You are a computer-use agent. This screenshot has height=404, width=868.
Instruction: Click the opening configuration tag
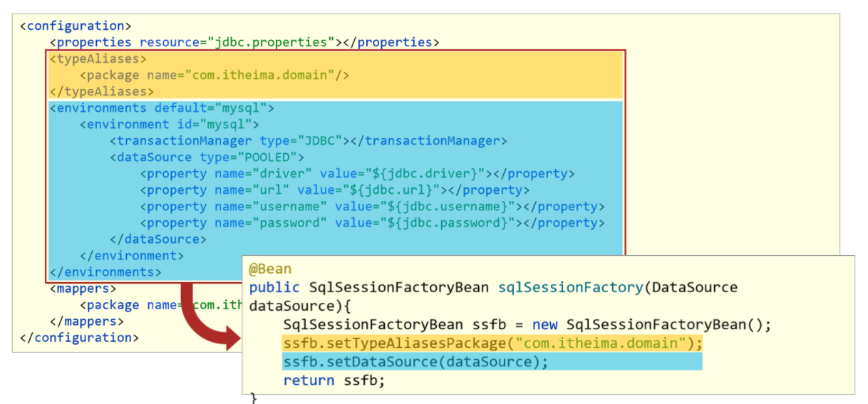76,26
